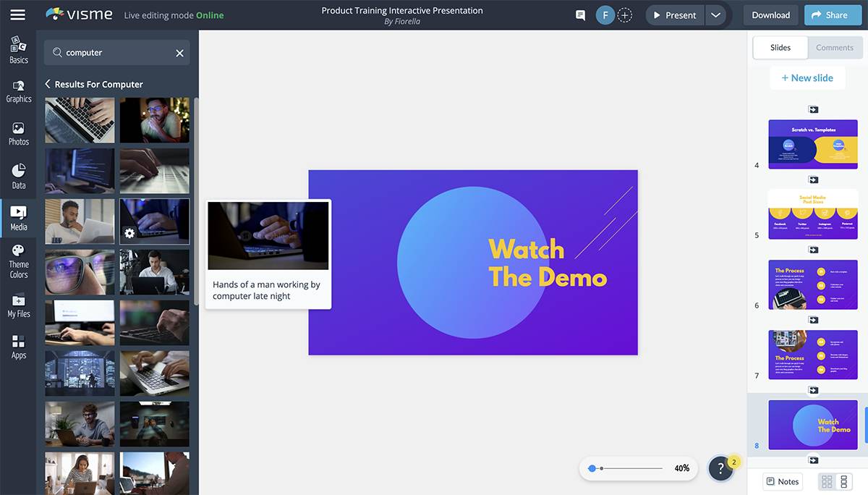Open the Graphics sidebar panel
Screen dimensions: 868x495
pyautogui.click(x=19, y=91)
